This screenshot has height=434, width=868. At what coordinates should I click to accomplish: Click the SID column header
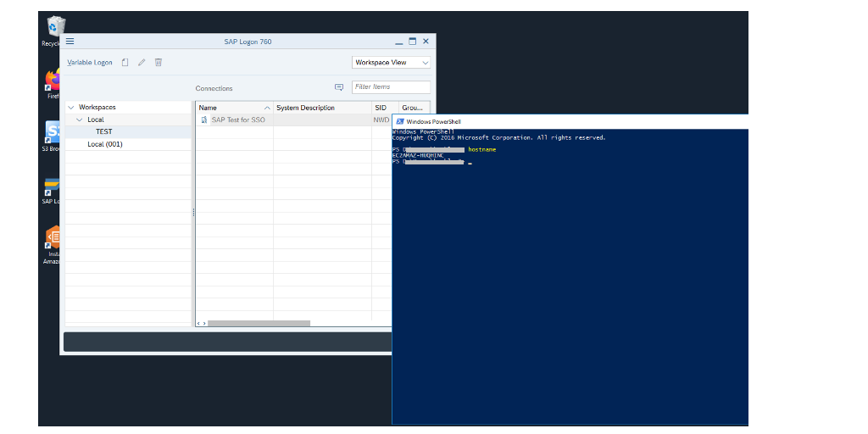[x=385, y=108]
